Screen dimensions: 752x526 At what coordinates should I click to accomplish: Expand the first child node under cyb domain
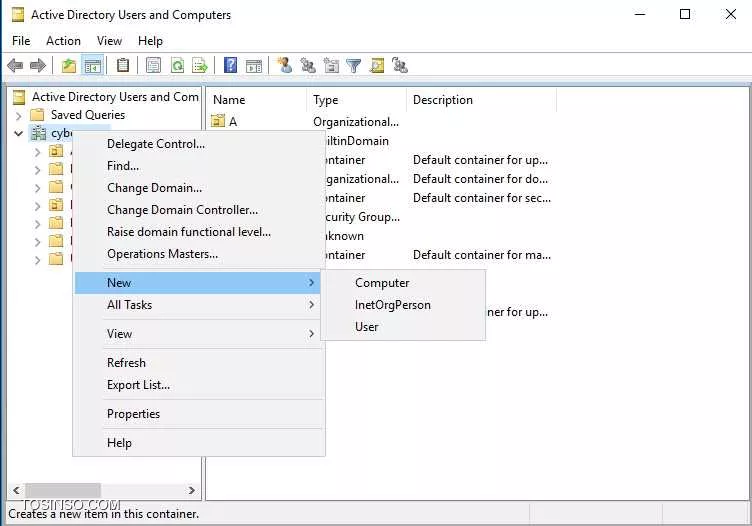coord(37,152)
